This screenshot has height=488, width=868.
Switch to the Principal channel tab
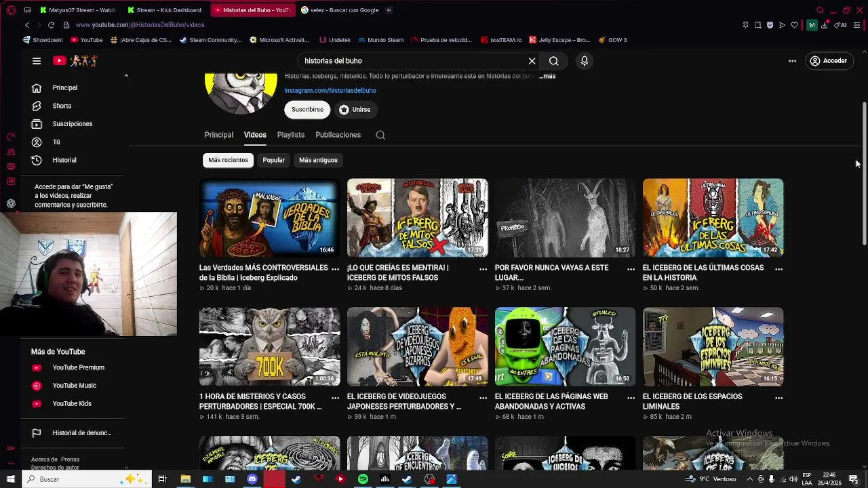coord(219,135)
